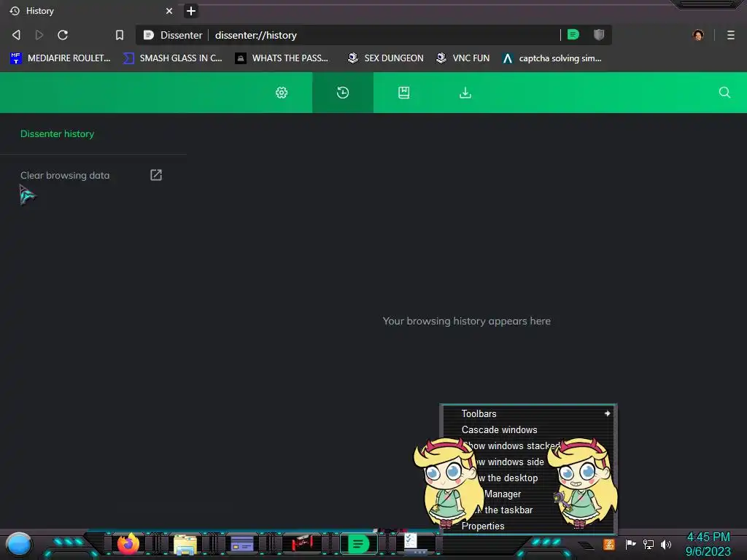Close the History tab

coord(169,11)
